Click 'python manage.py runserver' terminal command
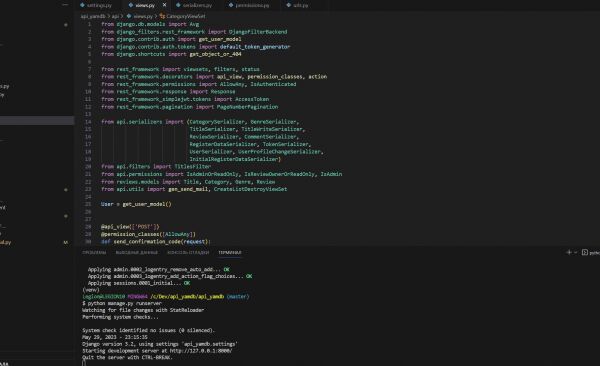The width and height of the screenshot is (600, 366). coord(124,303)
